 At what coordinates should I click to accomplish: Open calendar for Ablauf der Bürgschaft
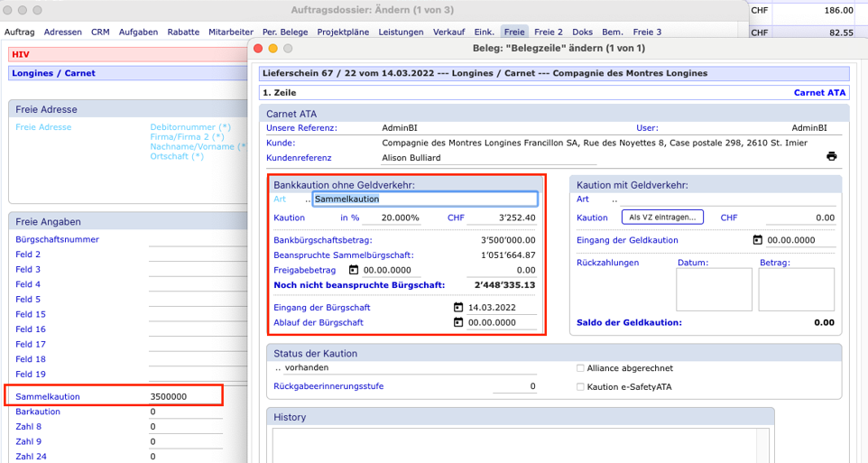(458, 322)
